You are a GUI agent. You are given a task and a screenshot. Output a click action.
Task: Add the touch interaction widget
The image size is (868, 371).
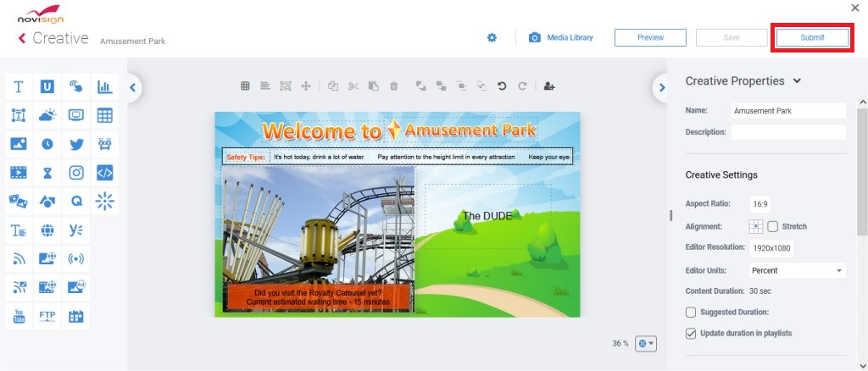click(x=75, y=86)
